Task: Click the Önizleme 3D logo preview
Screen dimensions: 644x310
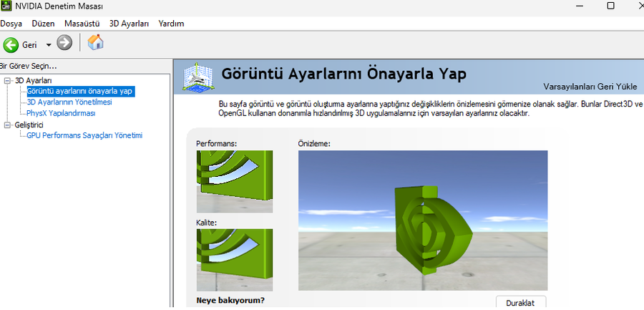Action: [x=423, y=221]
